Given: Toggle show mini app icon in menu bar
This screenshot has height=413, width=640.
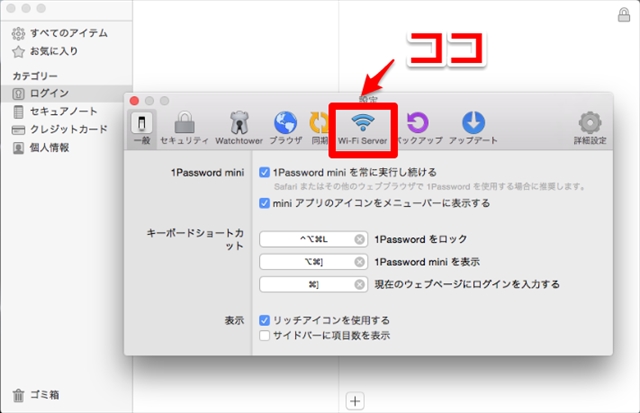Looking at the screenshot, I should click(264, 203).
